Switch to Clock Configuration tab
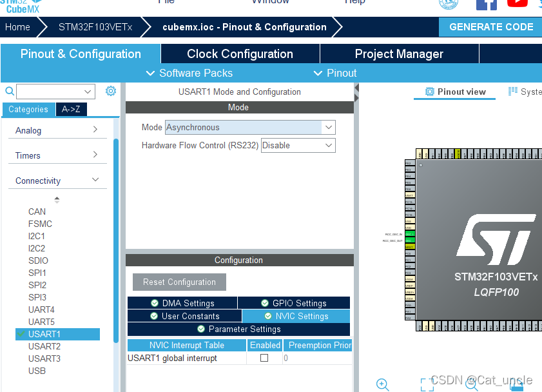This screenshot has height=392, width=542. pos(240,54)
